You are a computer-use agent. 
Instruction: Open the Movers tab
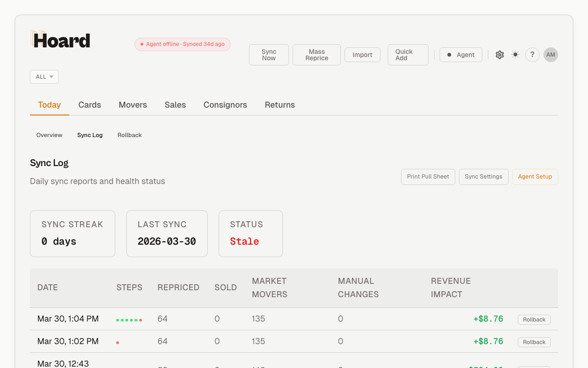point(133,105)
